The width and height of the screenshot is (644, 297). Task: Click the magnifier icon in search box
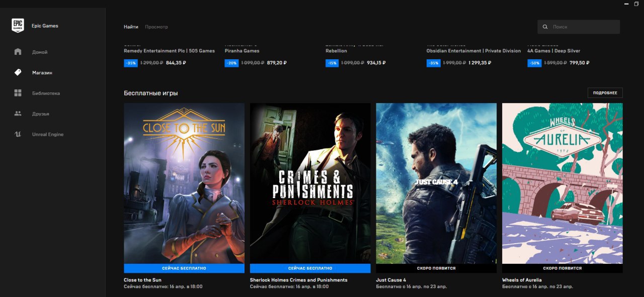click(545, 27)
